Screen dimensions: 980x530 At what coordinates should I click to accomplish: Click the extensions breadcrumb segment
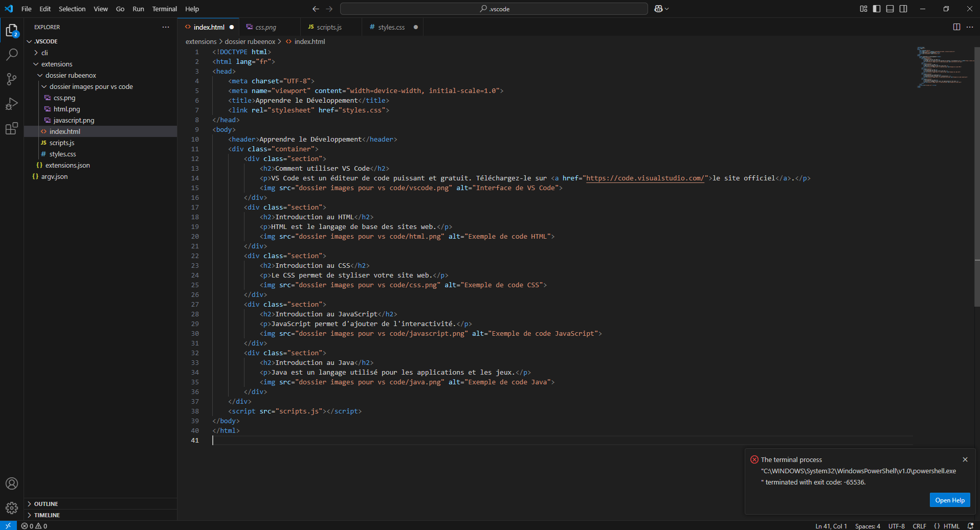click(201, 42)
